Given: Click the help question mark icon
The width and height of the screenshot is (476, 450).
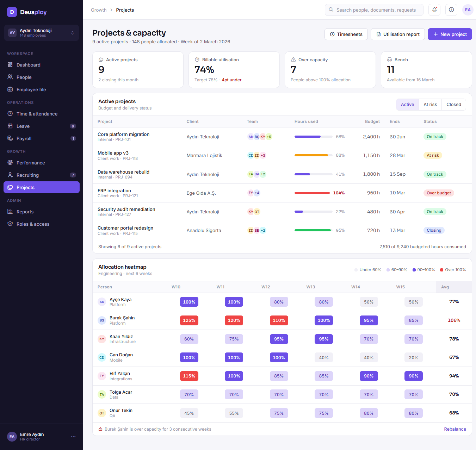Looking at the screenshot, I should 451,10.
